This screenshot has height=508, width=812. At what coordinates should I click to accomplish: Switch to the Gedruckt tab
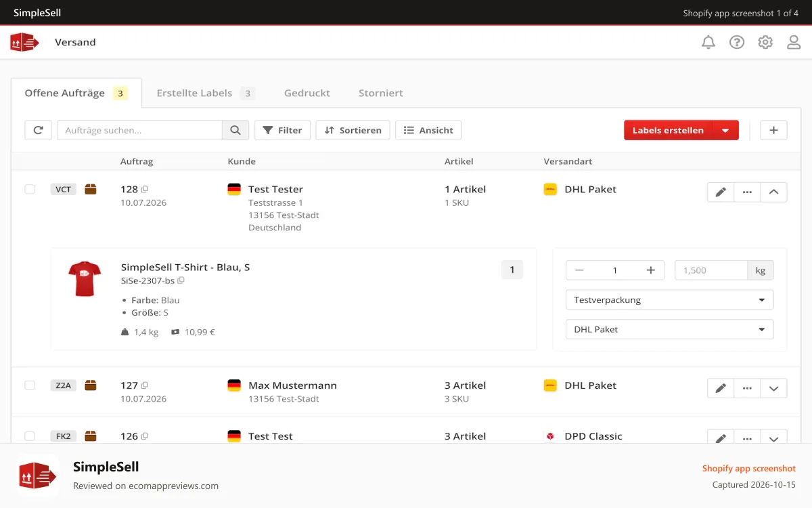307,93
